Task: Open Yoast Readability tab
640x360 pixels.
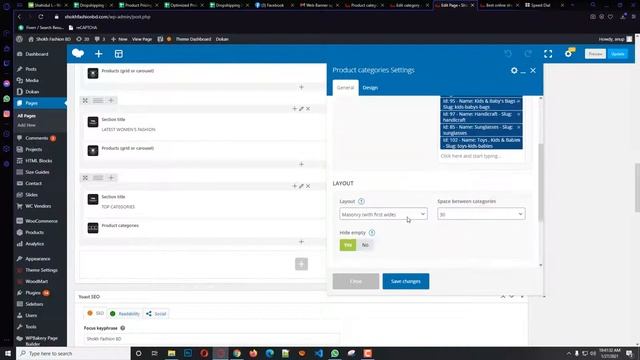Action: [125, 313]
